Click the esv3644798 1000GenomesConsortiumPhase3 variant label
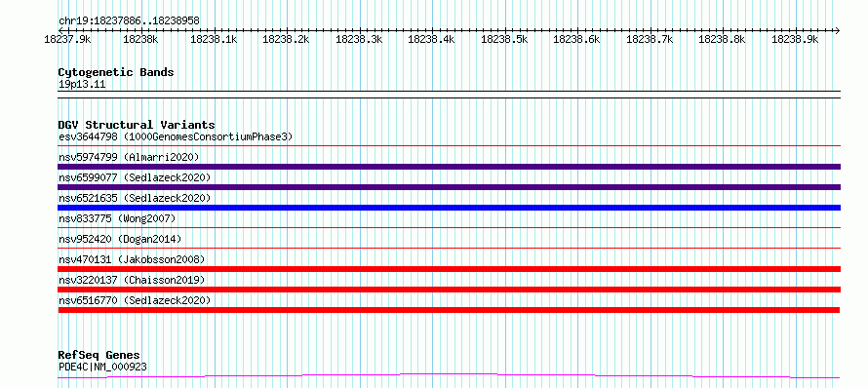The height and width of the screenshot is (388, 868). [176, 136]
